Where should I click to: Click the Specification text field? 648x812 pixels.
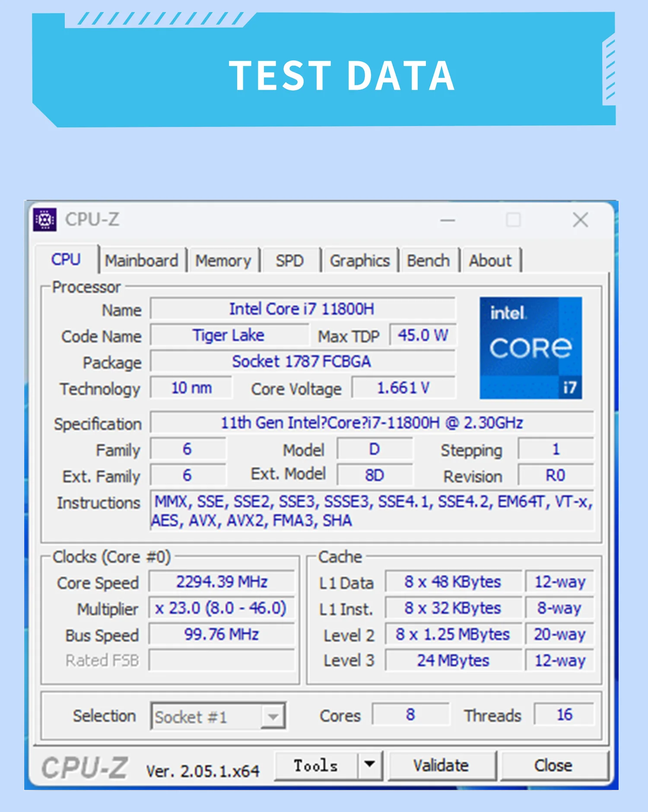point(372,423)
